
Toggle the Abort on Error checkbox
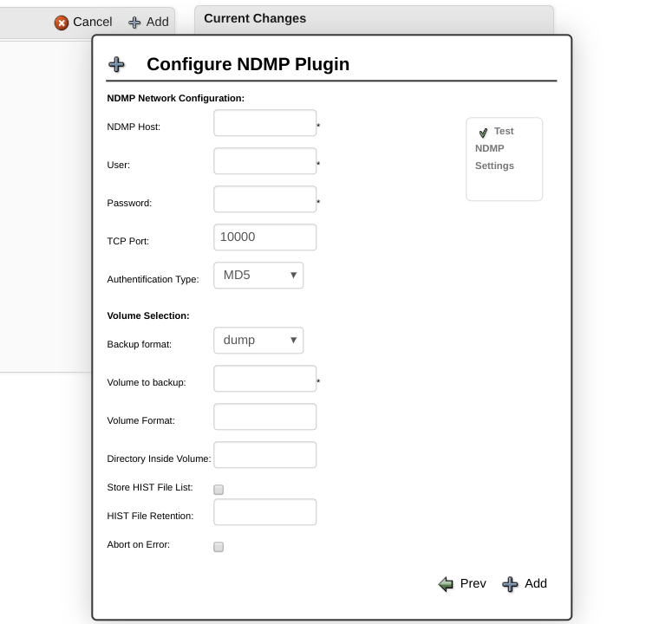pyautogui.click(x=219, y=547)
